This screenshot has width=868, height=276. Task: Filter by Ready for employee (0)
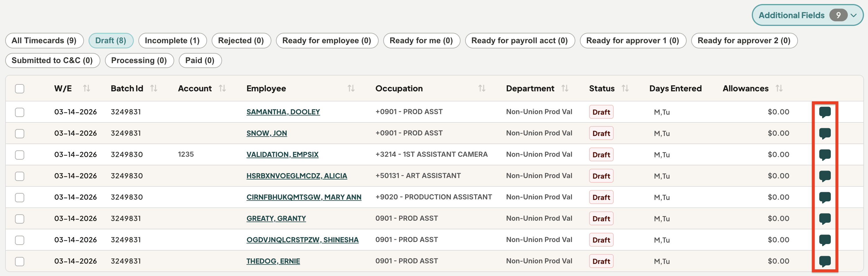click(327, 41)
